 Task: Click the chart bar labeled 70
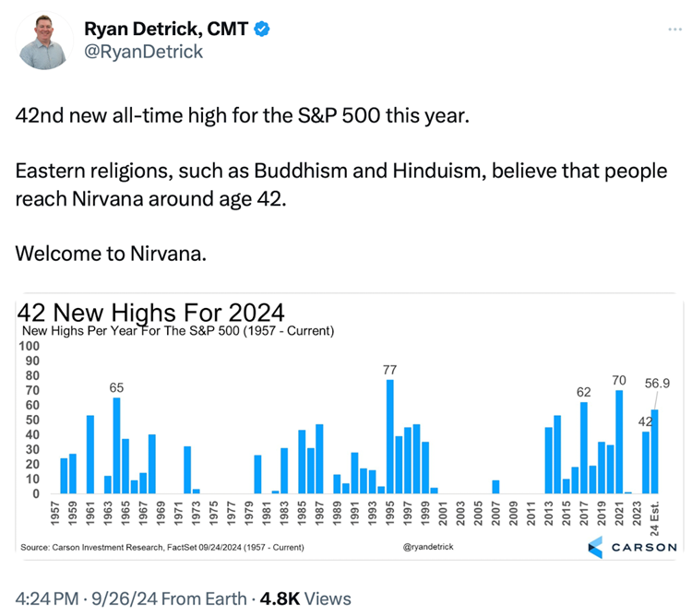[619, 443]
